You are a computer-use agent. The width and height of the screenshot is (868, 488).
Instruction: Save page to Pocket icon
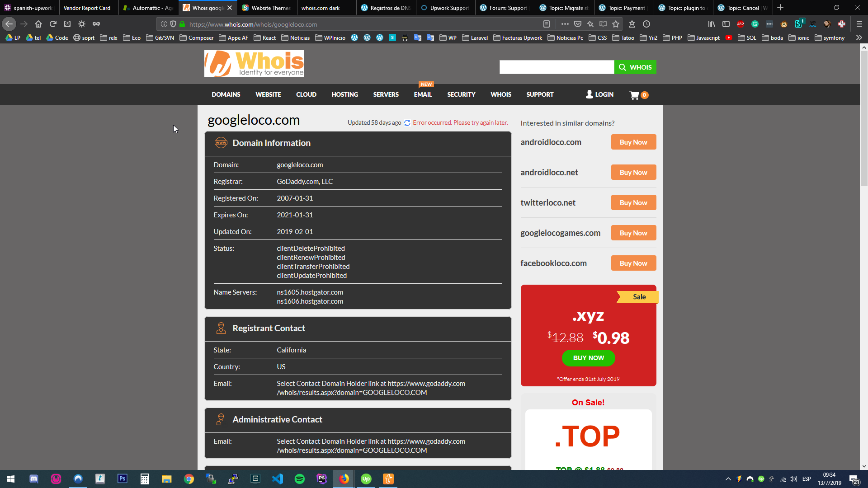[578, 24]
